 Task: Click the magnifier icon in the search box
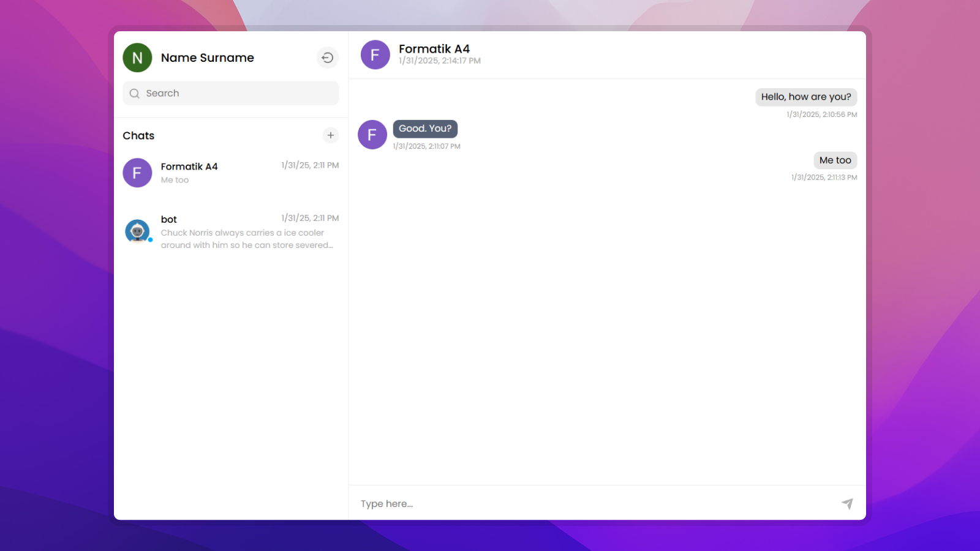click(135, 94)
